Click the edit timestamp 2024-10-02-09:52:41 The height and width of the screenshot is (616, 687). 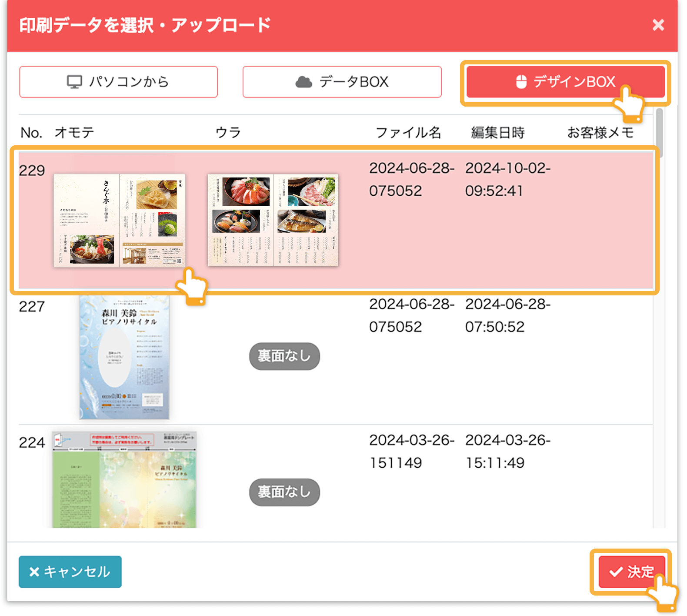(507, 179)
